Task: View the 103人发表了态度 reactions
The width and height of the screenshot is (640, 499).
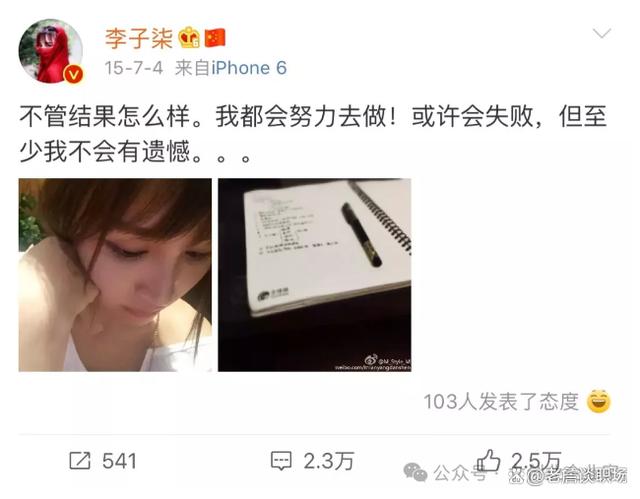Action: tap(501, 401)
